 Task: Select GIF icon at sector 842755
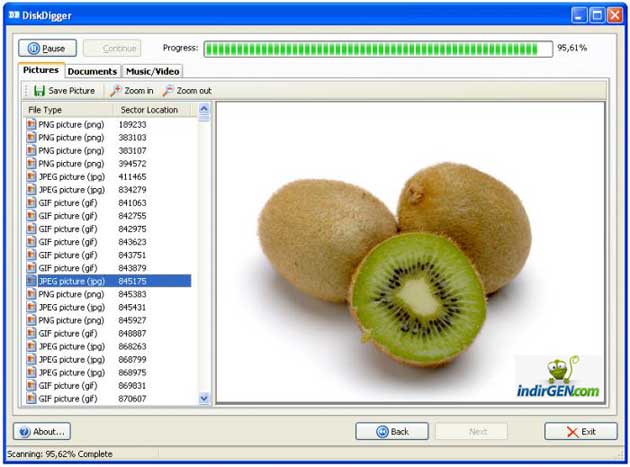[31, 216]
